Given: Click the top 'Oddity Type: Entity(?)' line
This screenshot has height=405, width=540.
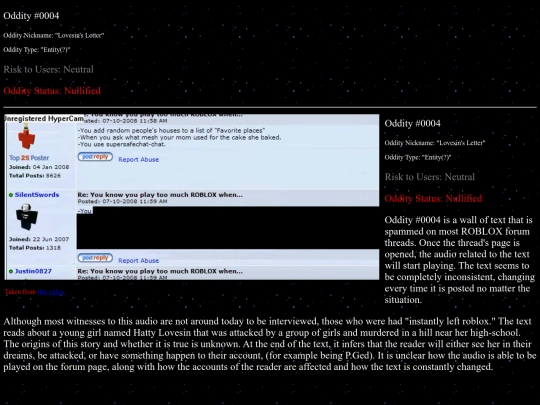Looking at the screenshot, I should (37, 50).
